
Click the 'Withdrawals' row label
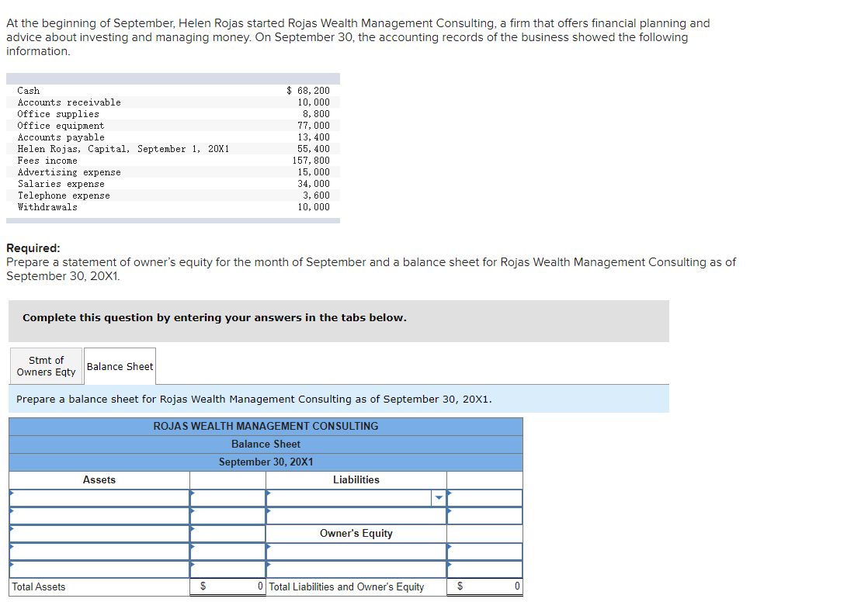(47, 207)
